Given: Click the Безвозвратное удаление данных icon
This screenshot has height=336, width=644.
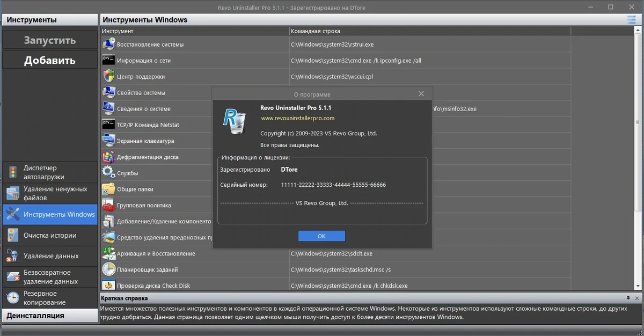Looking at the screenshot, I should tap(12, 277).
